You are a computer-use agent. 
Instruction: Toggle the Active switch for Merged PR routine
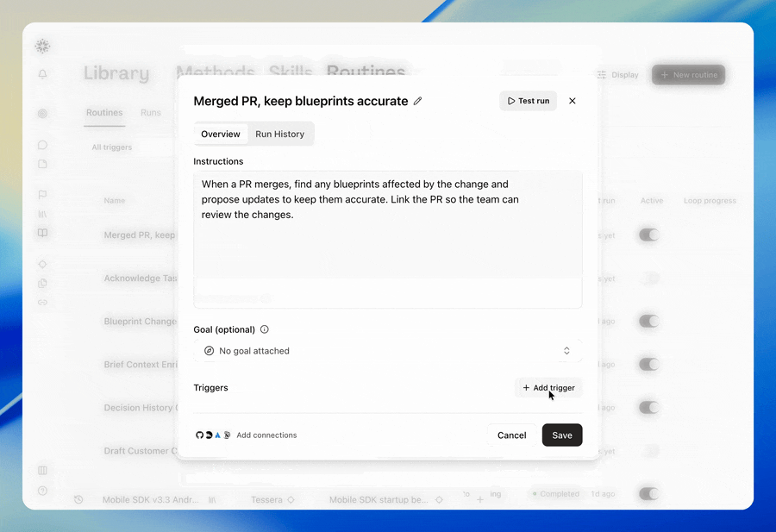click(648, 235)
